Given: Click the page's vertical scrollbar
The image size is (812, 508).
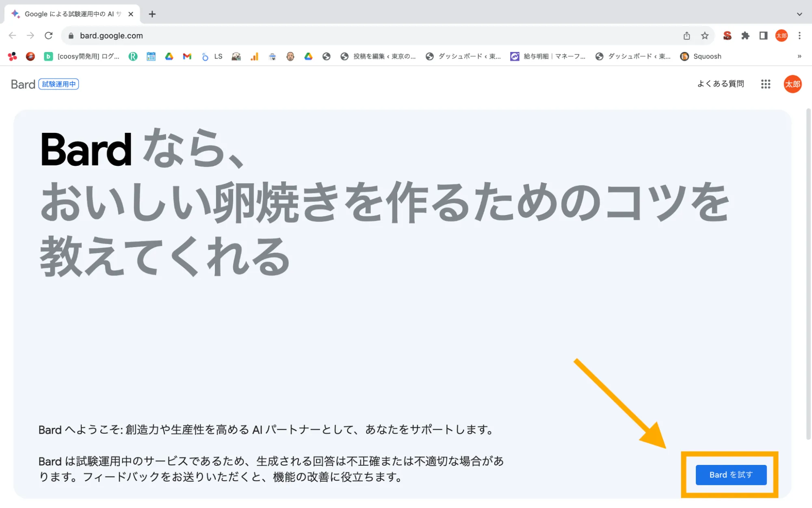Looking at the screenshot, I should (808, 273).
